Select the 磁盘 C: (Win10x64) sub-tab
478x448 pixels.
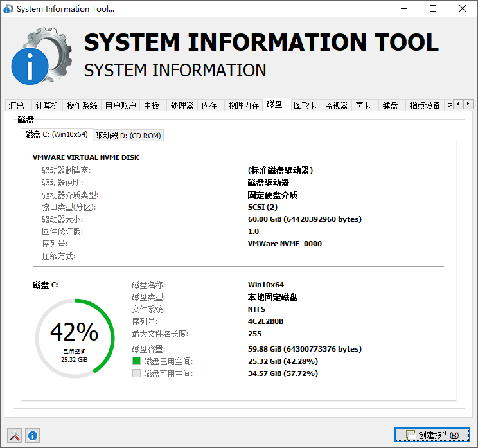click(x=57, y=134)
